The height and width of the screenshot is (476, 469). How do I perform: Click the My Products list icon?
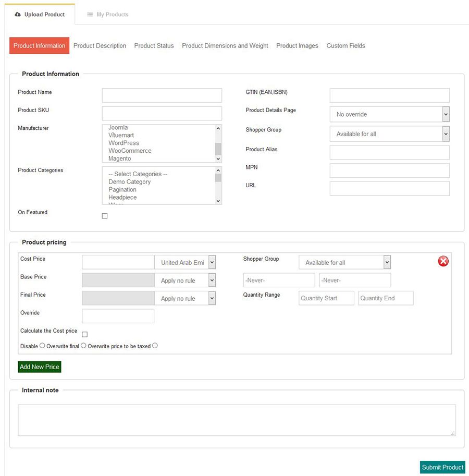tap(90, 15)
